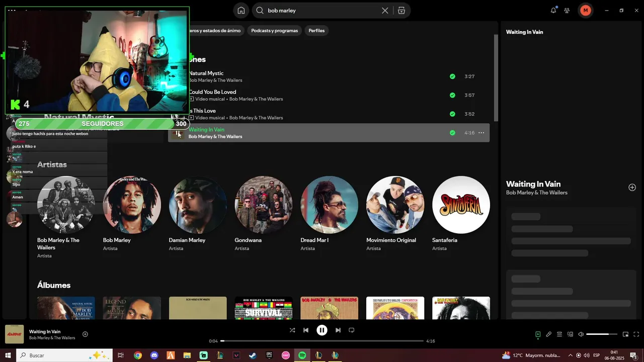Open the Bob Marley artist card
This screenshot has width=644, height=362.
[x=132, y=214]
